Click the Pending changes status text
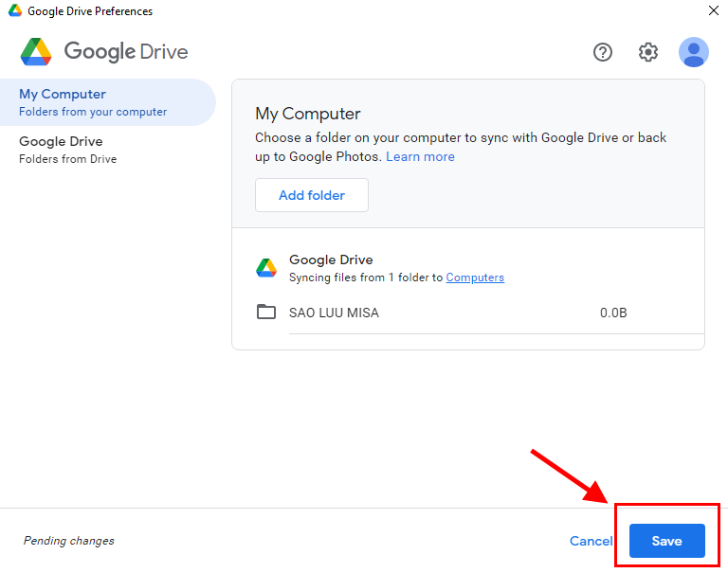 click(x=68, y=541)
